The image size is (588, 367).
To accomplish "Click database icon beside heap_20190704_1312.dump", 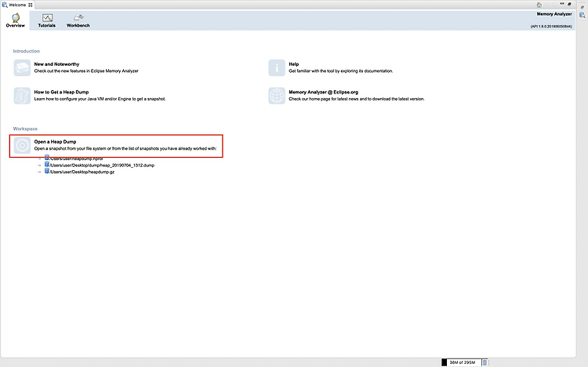I will pos(47,165).
